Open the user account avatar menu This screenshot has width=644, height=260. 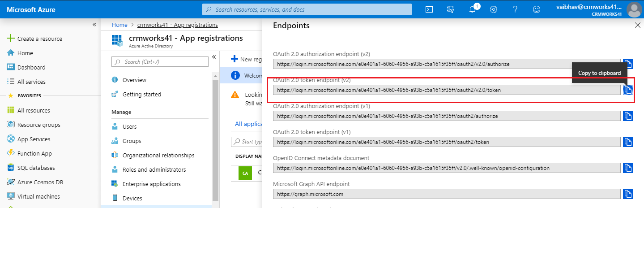tap(634, 9)
